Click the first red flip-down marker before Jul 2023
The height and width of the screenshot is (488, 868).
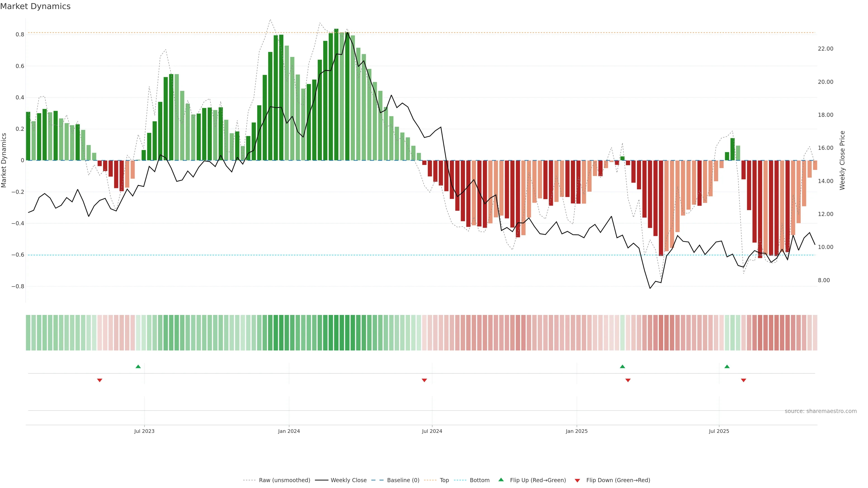pos(100,380)
